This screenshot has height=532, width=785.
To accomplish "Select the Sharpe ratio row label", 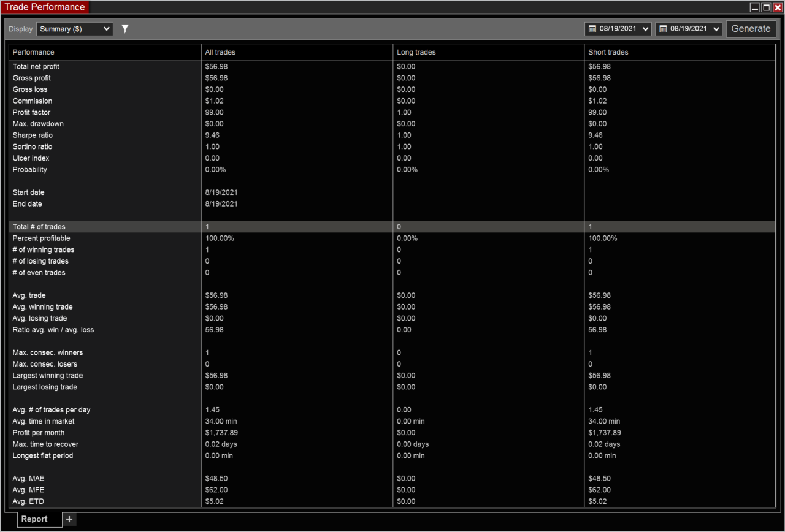I will [33, 135].
